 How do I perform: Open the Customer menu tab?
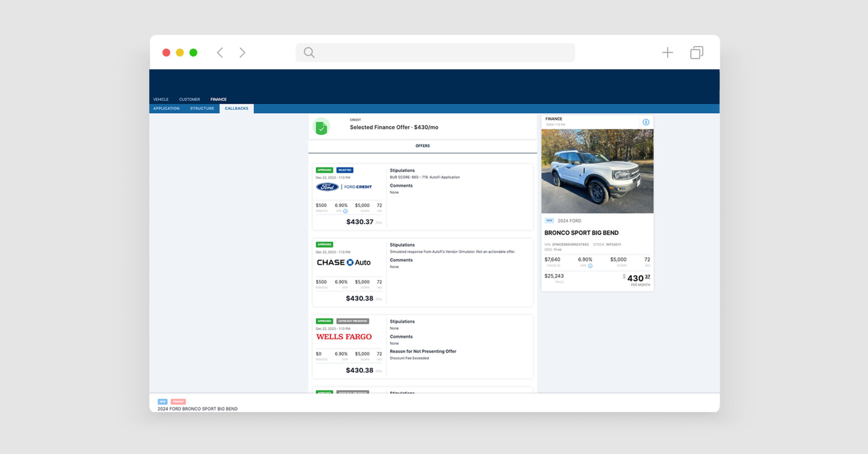(x=189, y=99)
